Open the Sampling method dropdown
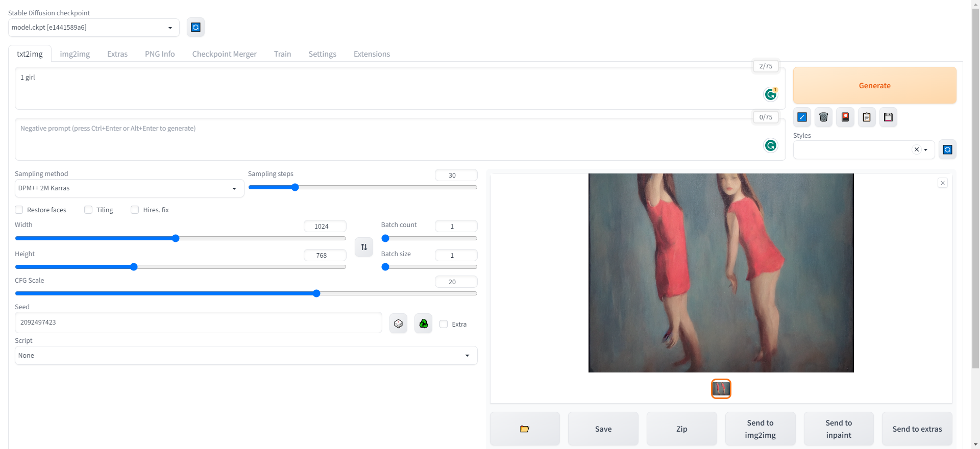980x449 pixels. [x=129, y=188]
